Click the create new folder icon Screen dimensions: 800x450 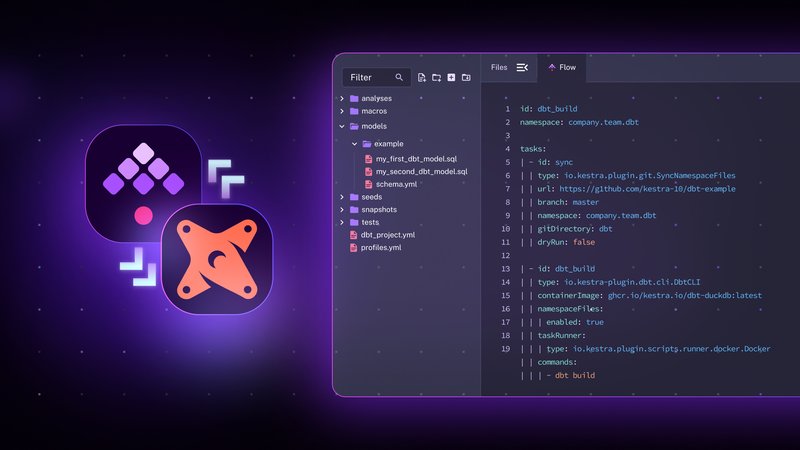pos(436,78)
